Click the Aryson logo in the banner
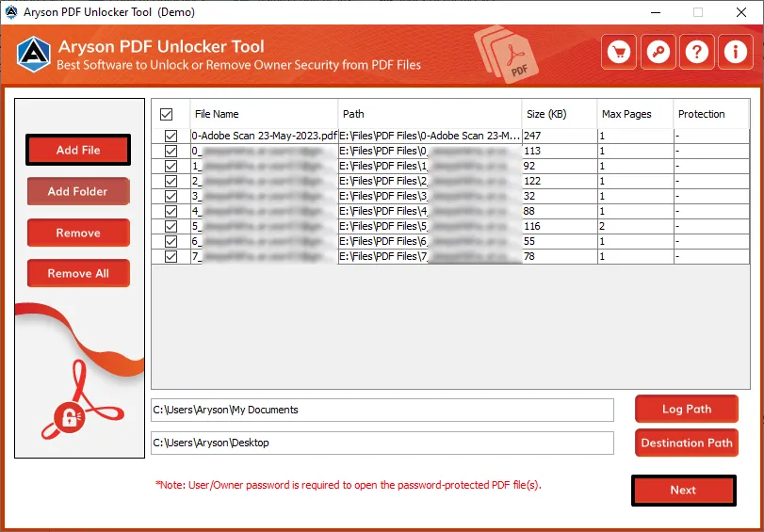 34,55
